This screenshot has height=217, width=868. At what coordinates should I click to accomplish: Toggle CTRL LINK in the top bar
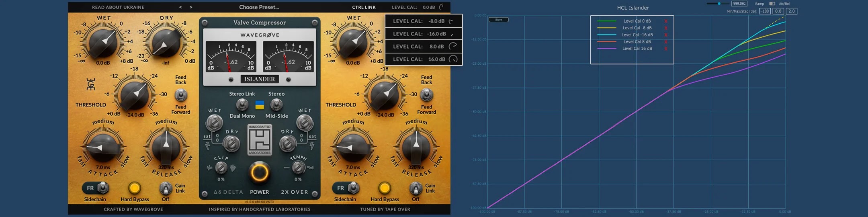(x=364, y=7)
